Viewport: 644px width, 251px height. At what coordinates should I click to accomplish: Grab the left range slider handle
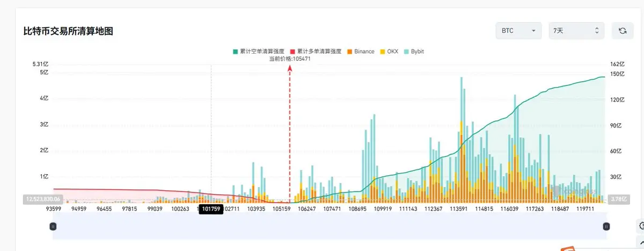(x=53, y=226)
